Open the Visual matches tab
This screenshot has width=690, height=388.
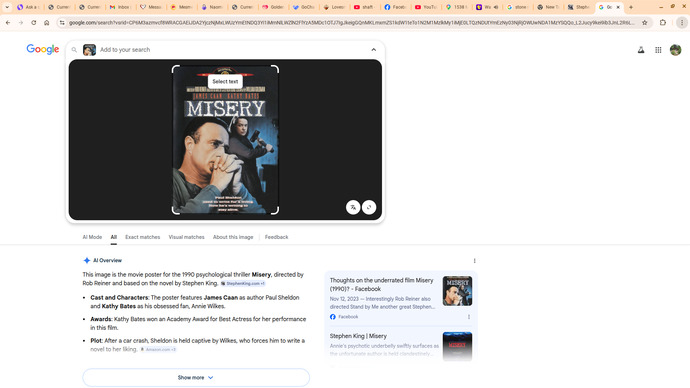[187, 237]
